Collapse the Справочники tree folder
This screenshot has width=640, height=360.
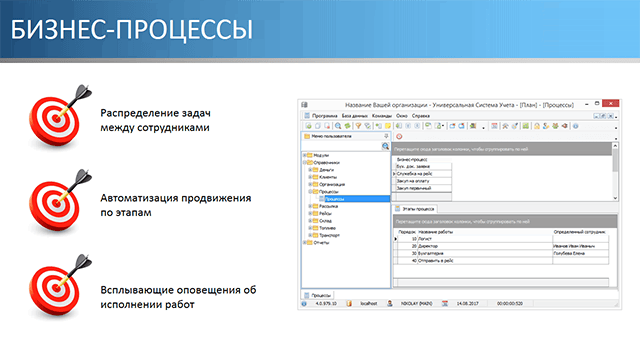pyautogui.click(x=304, y=162)
